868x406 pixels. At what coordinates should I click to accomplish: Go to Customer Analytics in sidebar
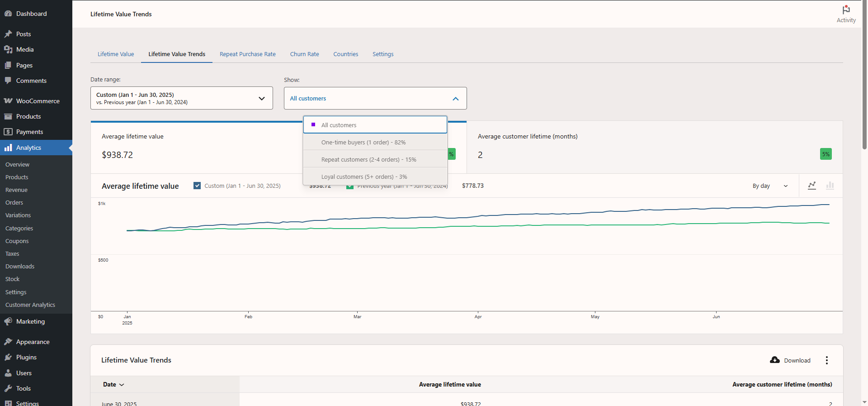point(30,305)
